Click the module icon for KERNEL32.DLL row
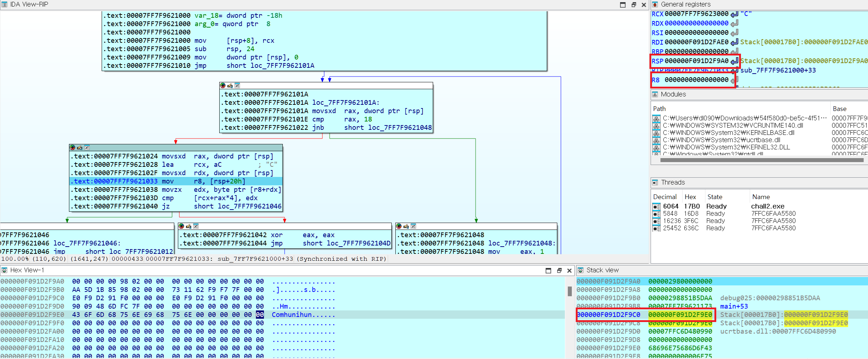Screen dimensions: 868x359 tap(656, 148)
